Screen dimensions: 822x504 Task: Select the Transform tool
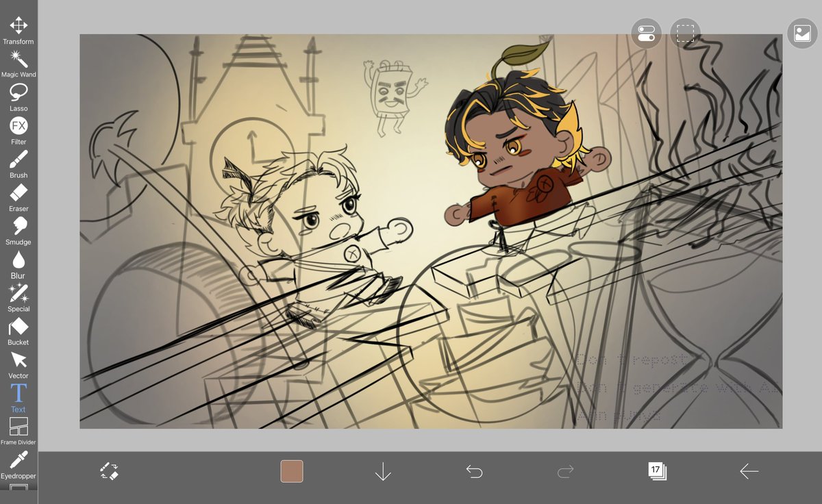(x=18, y=31)
